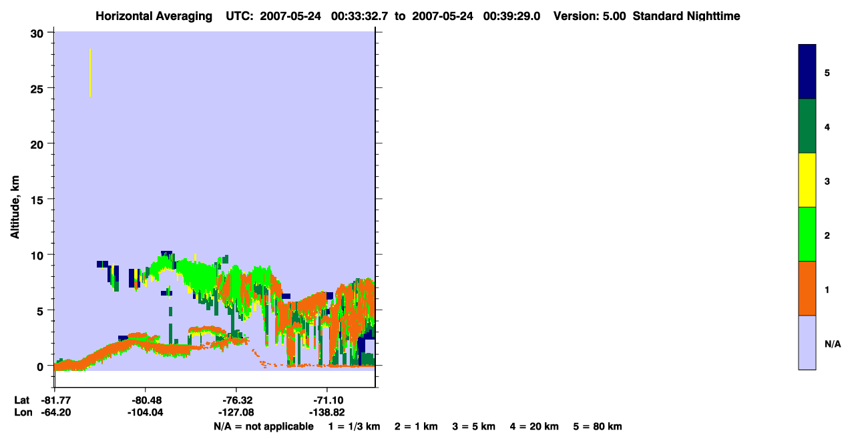Screen dimensions: 868x445
Task: Click the orange color bar segment 1
Action: 807,288
